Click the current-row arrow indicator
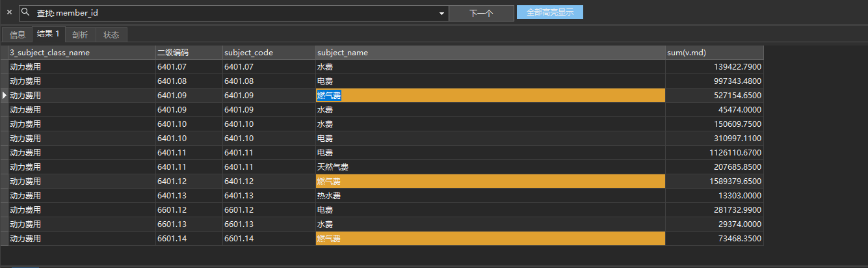The width and height of the screenshot is (868, 268). pyautogui.click(x=5, y=96)
